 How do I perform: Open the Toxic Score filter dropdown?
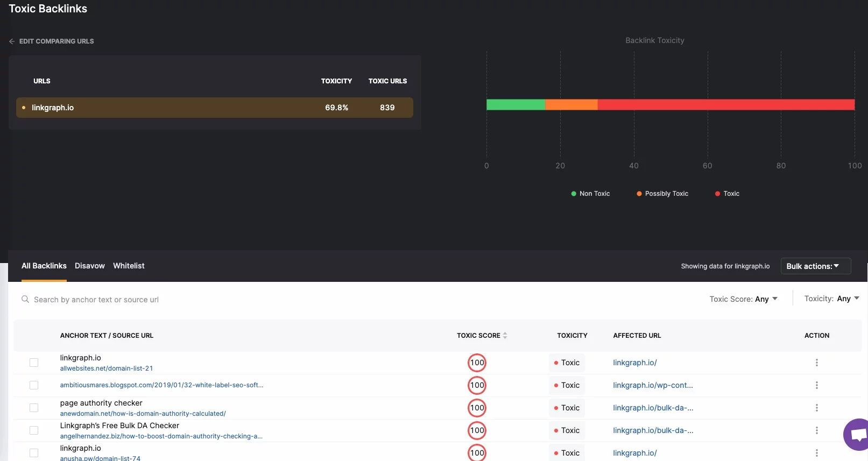(743, 299)
